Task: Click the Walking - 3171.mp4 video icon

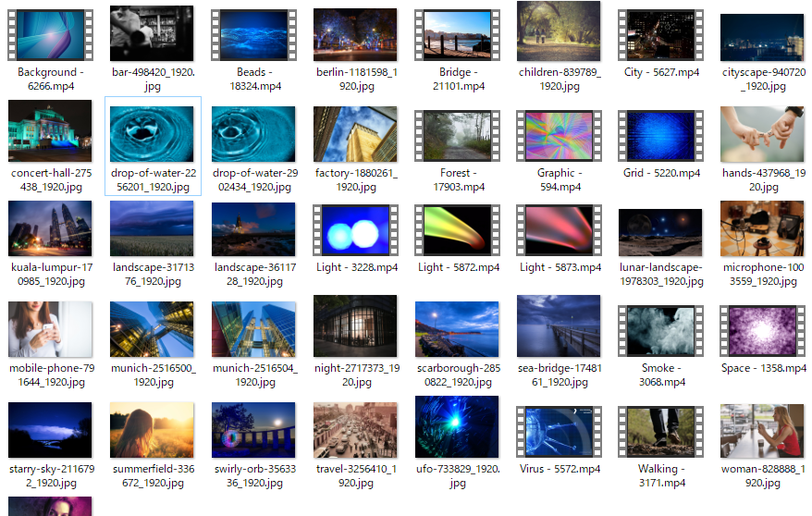Action: (x=660, y=432)
